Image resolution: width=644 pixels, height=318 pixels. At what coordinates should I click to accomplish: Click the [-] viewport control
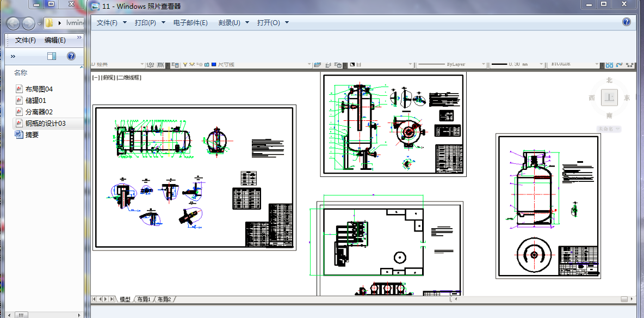(x=96, y=77)
